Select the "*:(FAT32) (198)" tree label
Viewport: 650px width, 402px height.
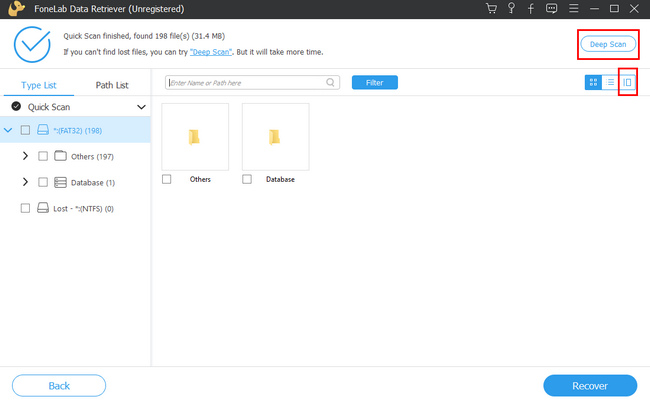point(78,131)
